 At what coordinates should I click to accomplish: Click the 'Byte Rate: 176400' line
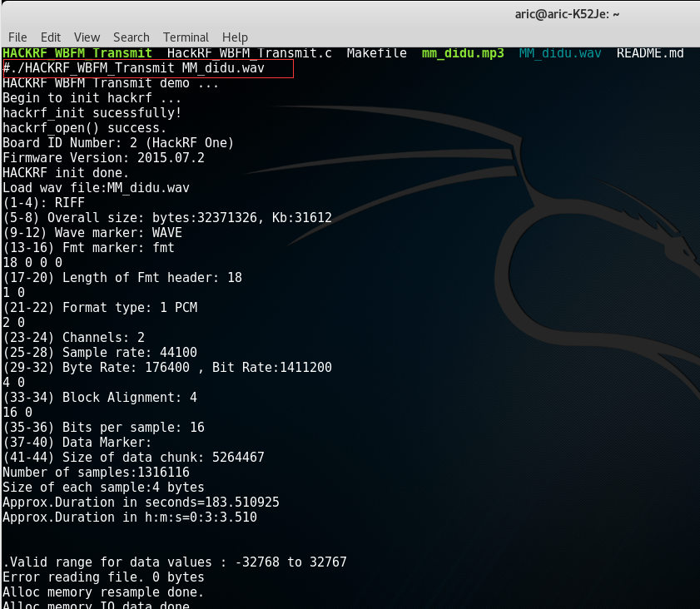(167, 367)
